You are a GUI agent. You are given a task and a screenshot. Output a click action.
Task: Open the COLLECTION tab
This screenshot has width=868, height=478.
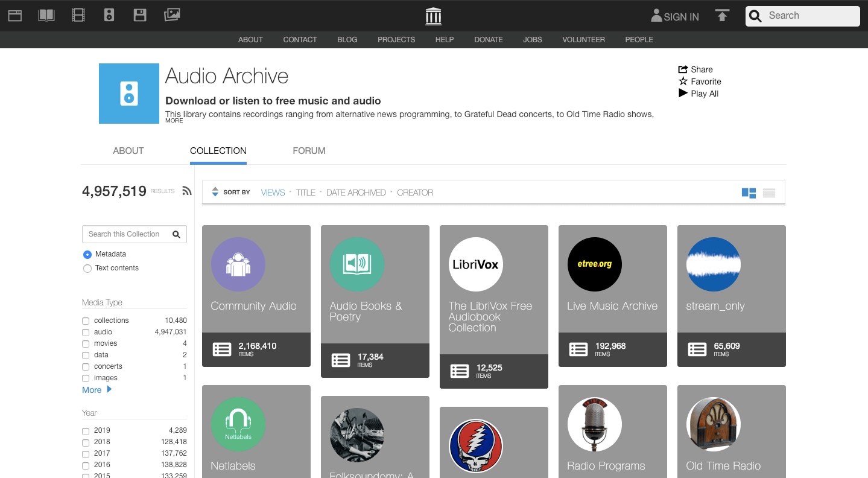point(218,151)
